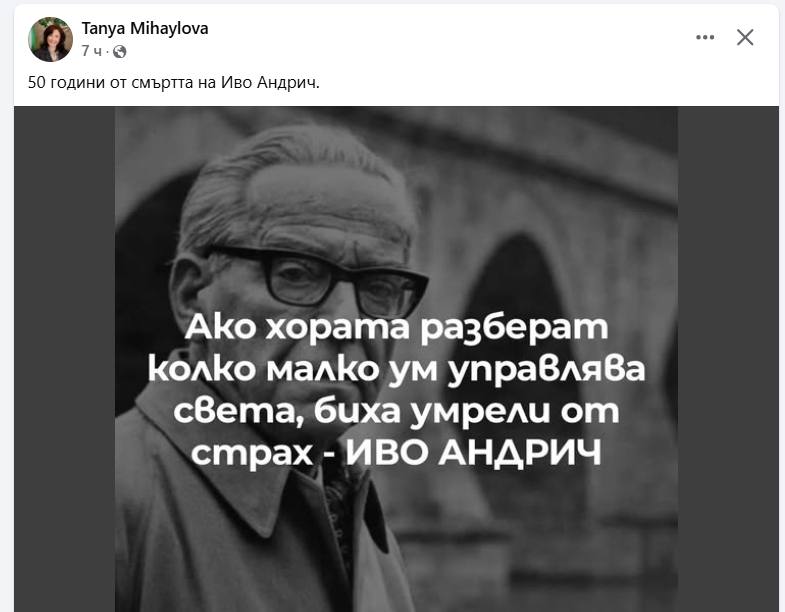Click the caption text about Иво Андрич

tap(173, 82)
